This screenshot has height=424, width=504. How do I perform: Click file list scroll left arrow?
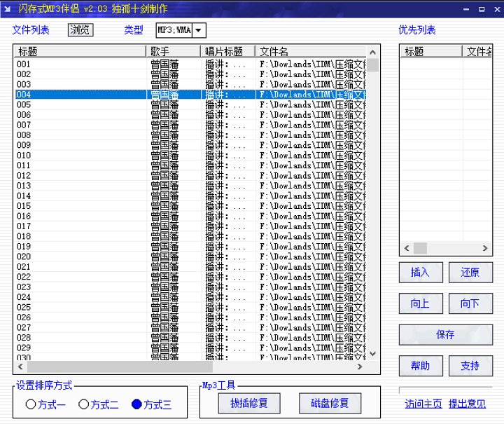click(x=20, y=367)
